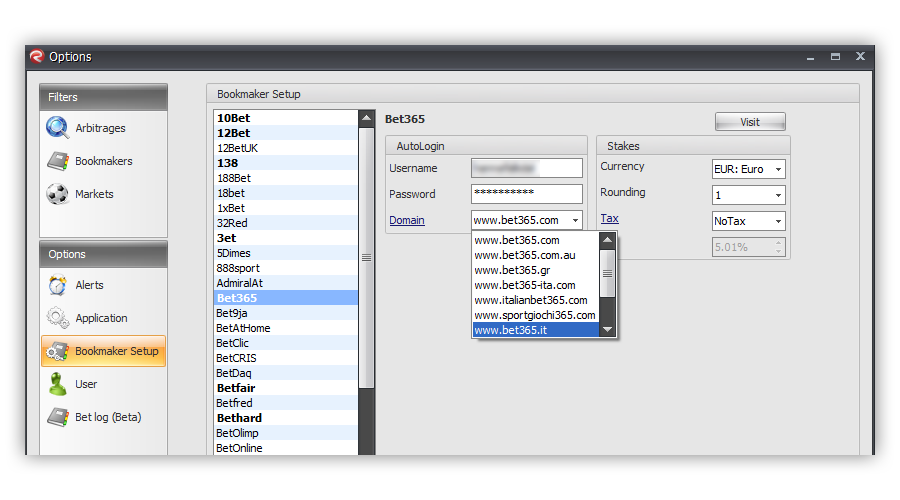Select 5Dimes in bookmaker list
Image resolution: width=900 pixels, height=500 pixels.
[x=286, y=253]
